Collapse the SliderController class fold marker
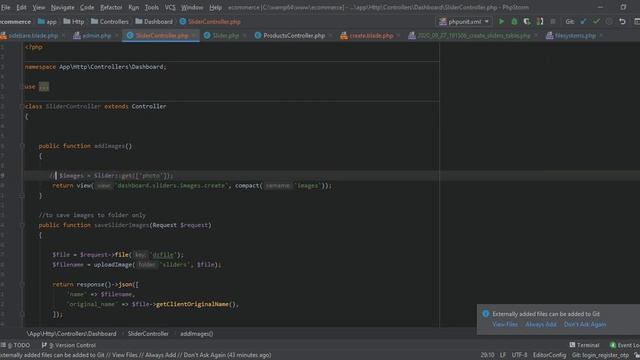 (x=22, y=107)
